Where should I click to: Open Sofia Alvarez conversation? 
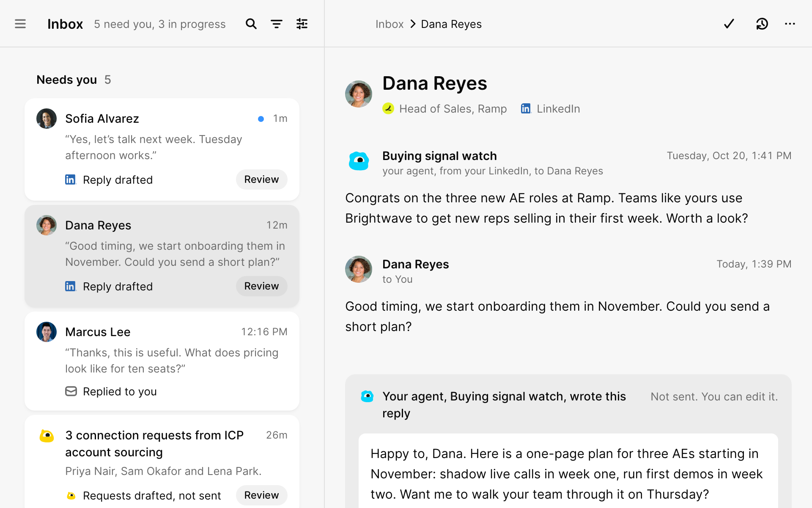pyautogui.click(x=162, y=149)
